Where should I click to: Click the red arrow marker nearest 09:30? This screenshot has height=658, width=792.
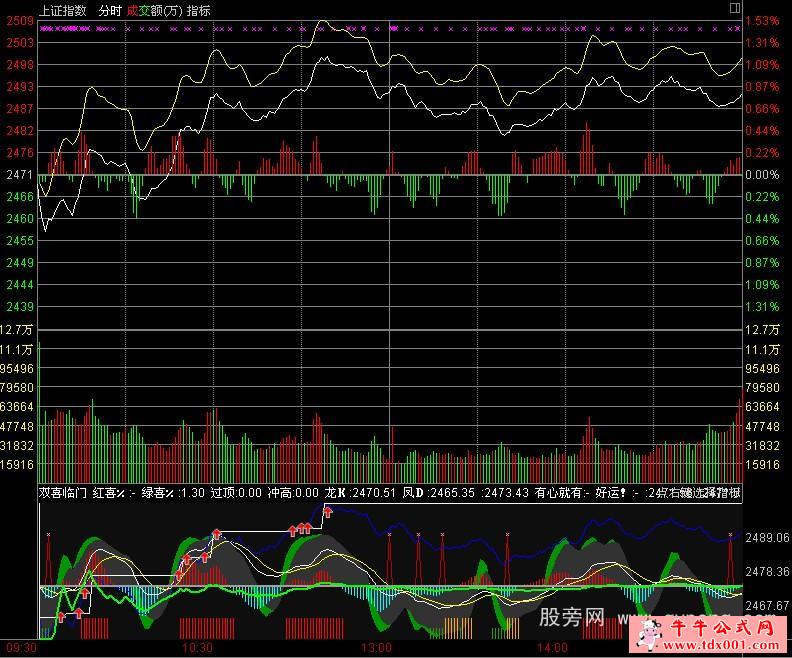coord(62,616)
